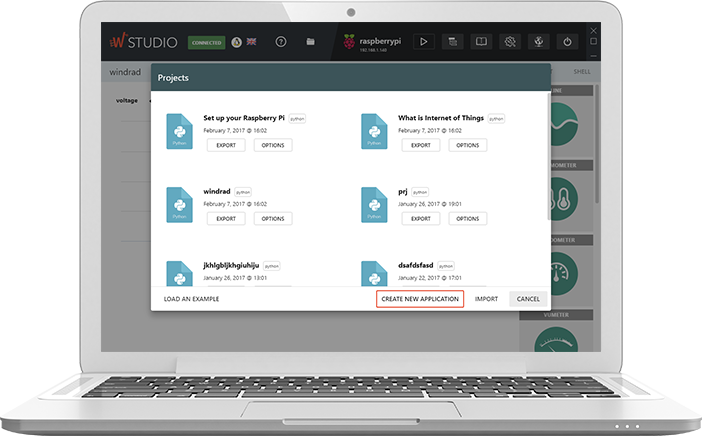Open OPTIONS for Set up your Raspberry Pi

[272, 145]
